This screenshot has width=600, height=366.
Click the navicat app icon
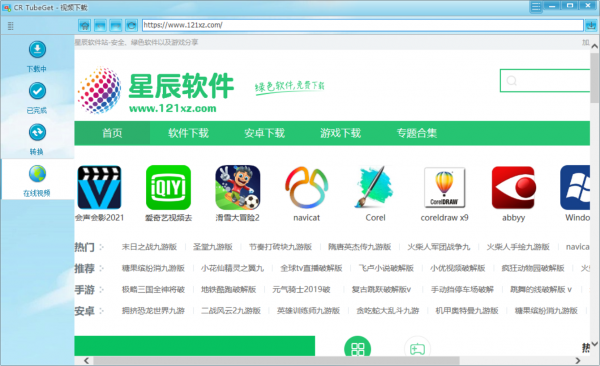click(x=307, y=187)
